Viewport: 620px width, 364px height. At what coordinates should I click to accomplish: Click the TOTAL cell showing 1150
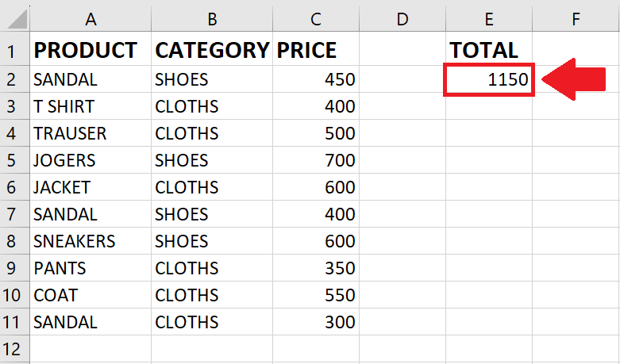(x=489, y=79)
